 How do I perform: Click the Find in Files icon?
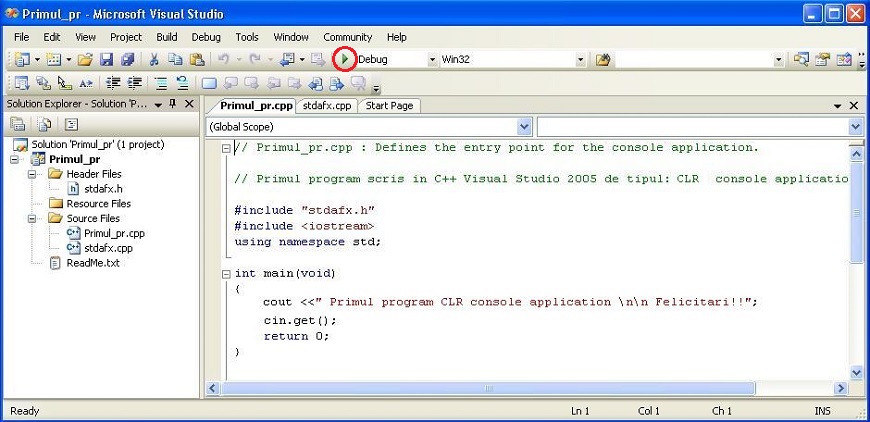(603, 60)
